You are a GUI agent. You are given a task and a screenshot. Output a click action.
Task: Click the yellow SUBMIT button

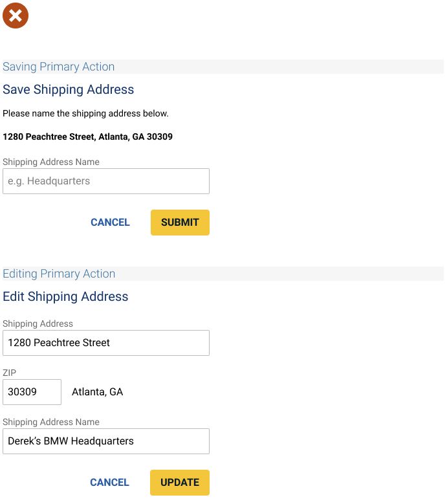pos(180,223)
